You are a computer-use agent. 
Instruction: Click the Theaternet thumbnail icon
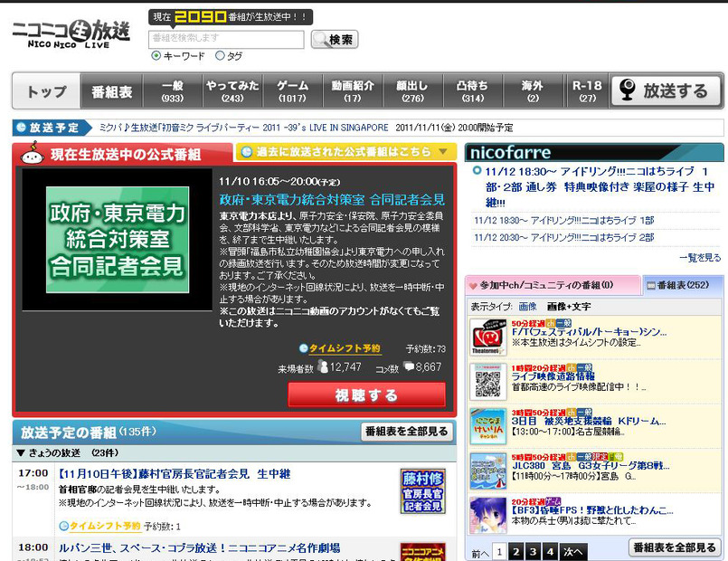click(488, 338)
